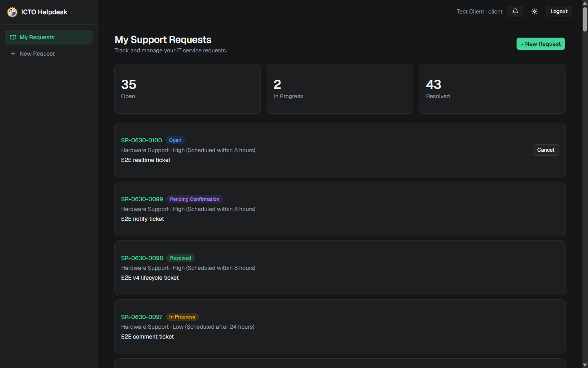Click the Resolved status badge on SR-0630-0098

180,258
